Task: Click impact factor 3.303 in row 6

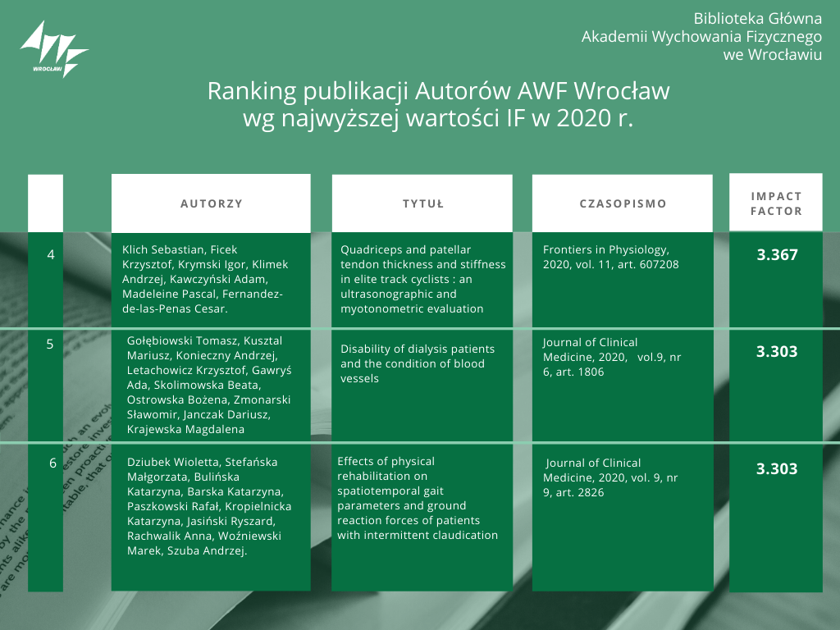Action: coord(777,468)
